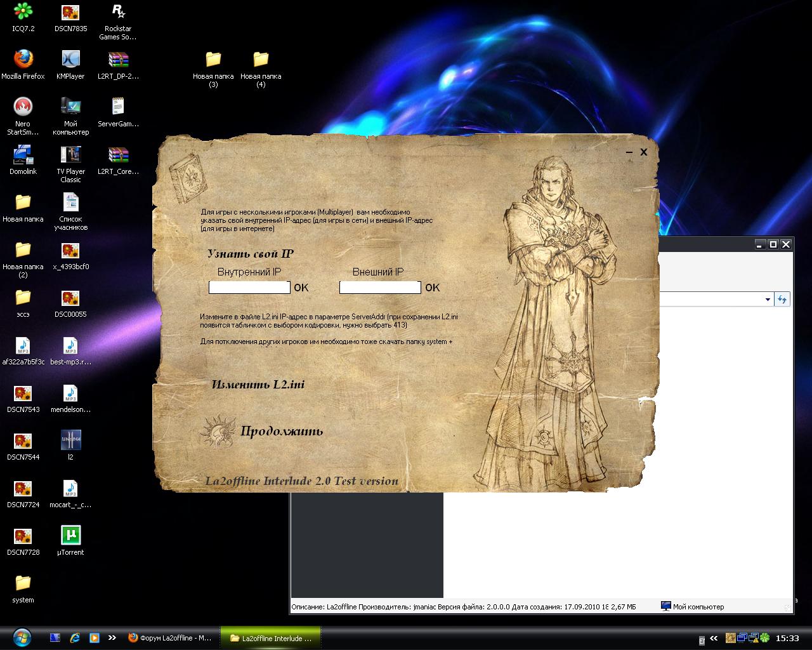Select the L2RT_Core archive icon
This screenshot has width=812, height=650.
point(118,160)
